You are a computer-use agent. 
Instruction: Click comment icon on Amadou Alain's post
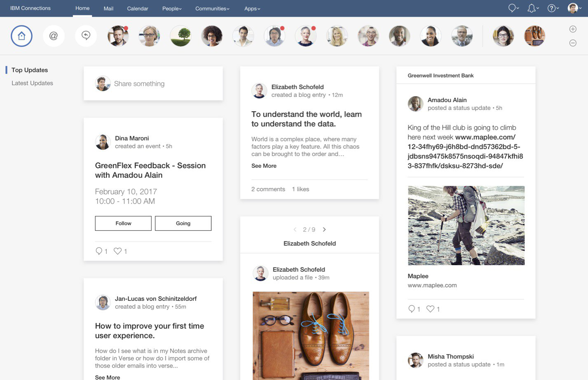[x=411, y=309]
